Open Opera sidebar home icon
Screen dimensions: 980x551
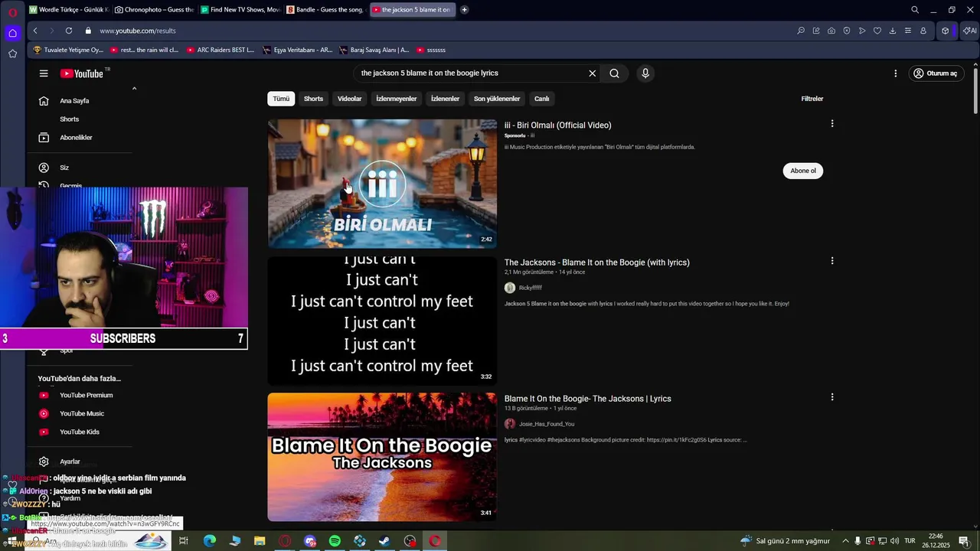pyautogui.click(x=12, y=33)
